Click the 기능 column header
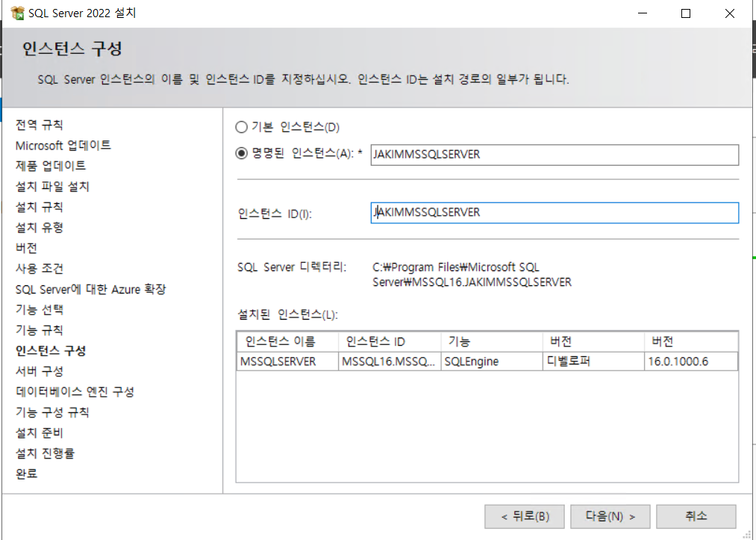Image resolution: width=756 pixels, height=540 pixels. 492,341
